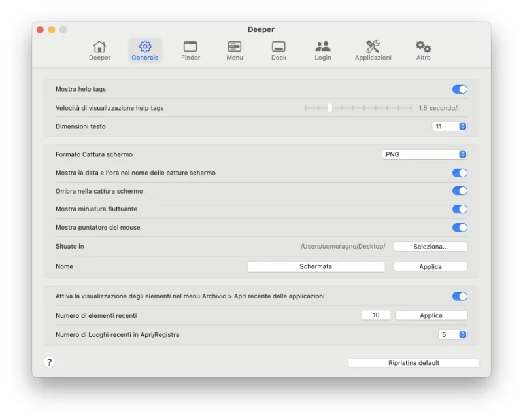523x420 pixels.
Task: Open the Menu settings icon
Action: 235,47
